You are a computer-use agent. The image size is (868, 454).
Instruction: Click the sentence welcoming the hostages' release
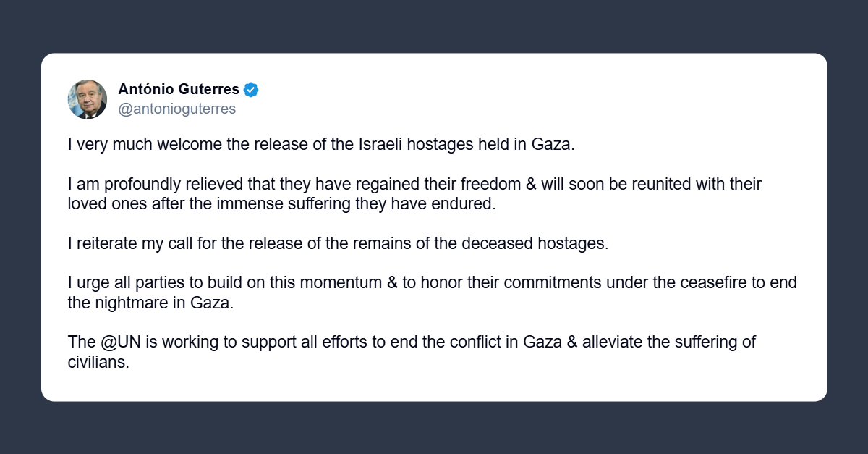[x=320, y=143]
